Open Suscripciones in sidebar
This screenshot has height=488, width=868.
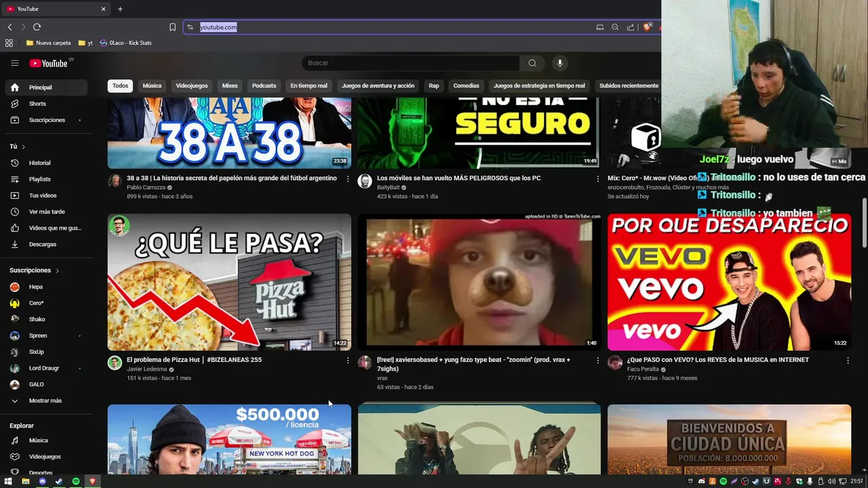(46, 120)
